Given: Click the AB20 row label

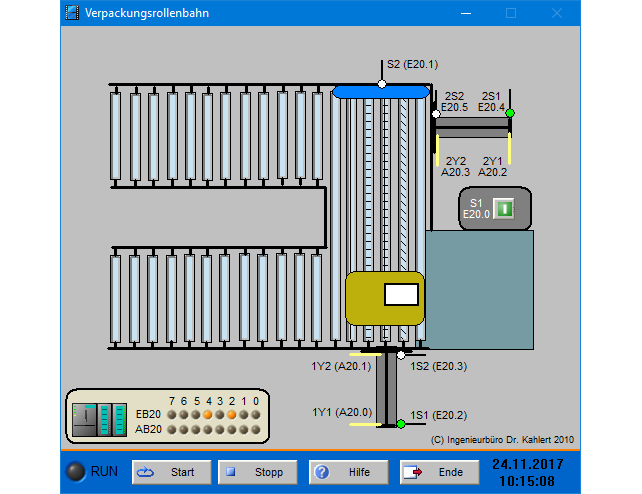Looking at the screenshot, I should tap(148, 429).
